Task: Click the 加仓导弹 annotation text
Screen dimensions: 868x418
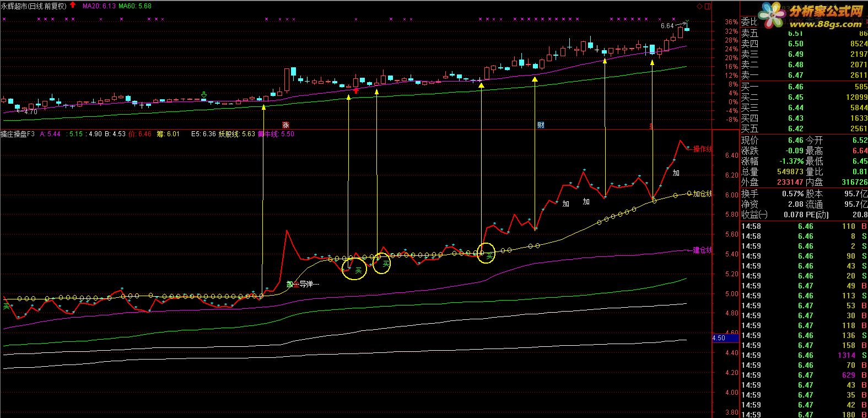Action: 303,285
